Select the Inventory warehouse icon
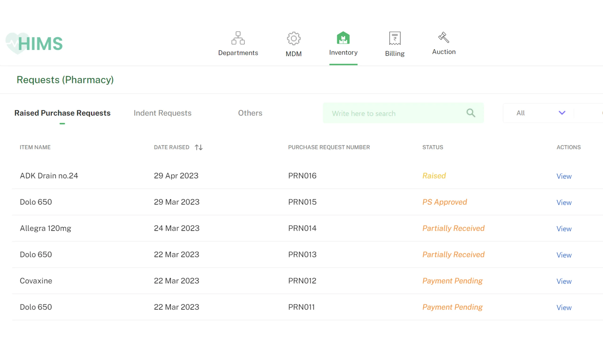 (343, 38)
